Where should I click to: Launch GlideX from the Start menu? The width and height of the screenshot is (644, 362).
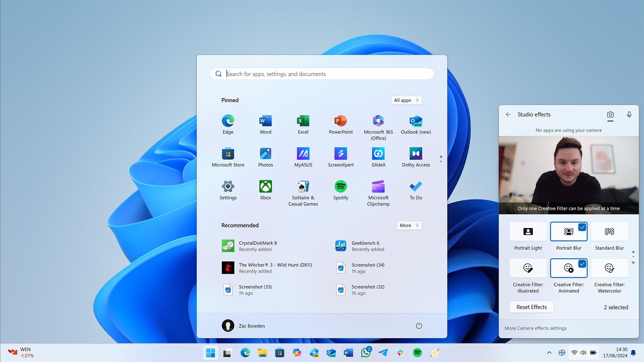pyautogui.click(x=378, y=157)
